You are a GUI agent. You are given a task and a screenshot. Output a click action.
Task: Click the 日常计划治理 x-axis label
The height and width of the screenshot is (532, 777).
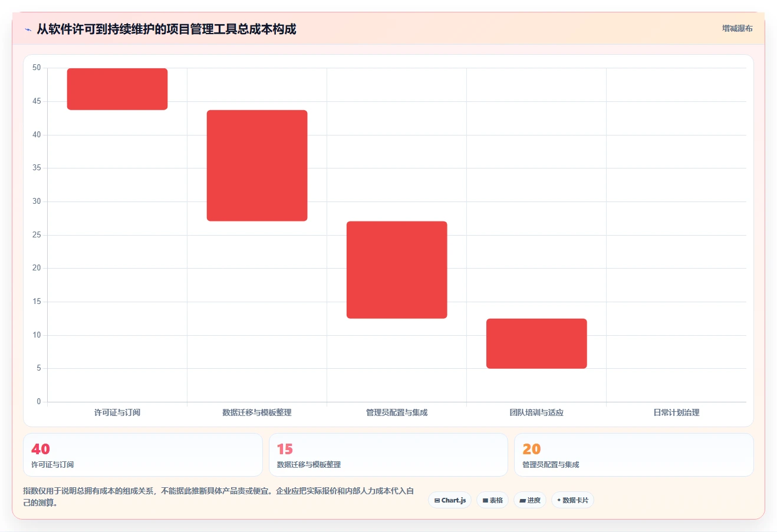tap(676, 412)
